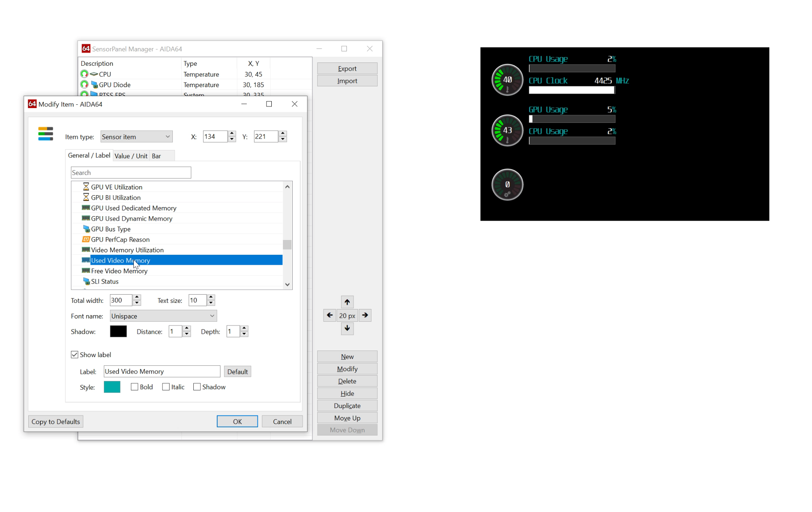
Task: Click memory chip icon beside GPU Used Dynamic Memory
Action: pos(86,219)
